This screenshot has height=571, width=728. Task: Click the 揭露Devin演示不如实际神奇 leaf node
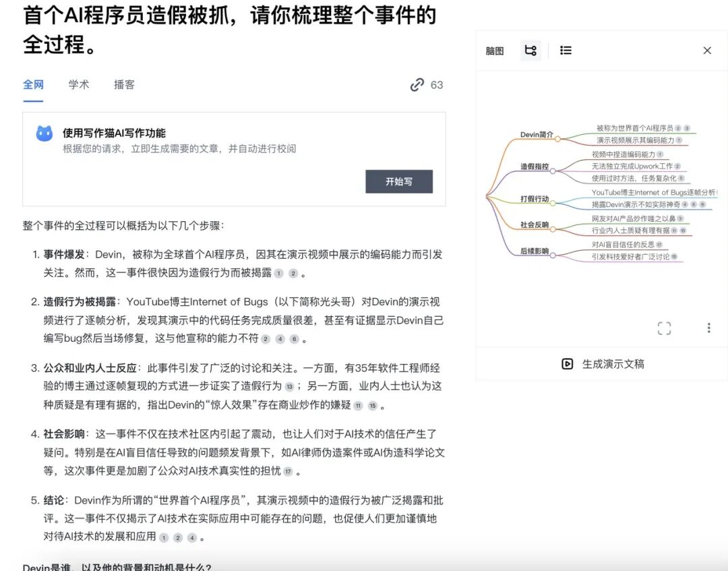click(636, 204)
